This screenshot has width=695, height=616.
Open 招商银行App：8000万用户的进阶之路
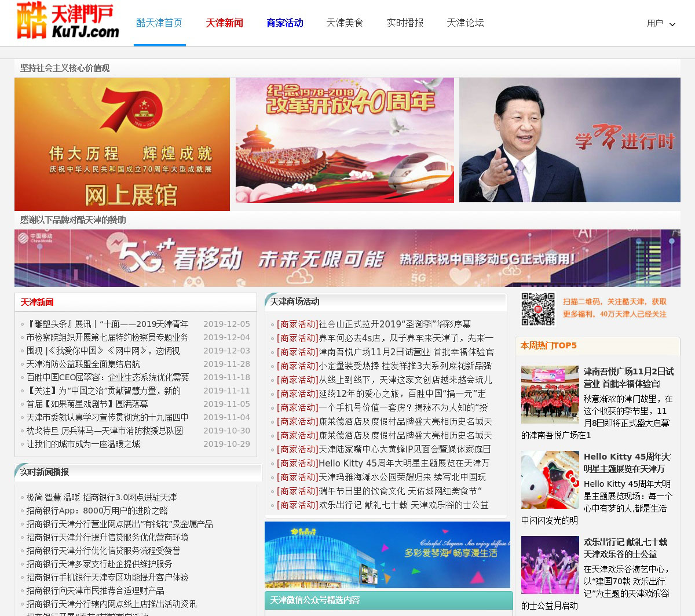point(97,511)
